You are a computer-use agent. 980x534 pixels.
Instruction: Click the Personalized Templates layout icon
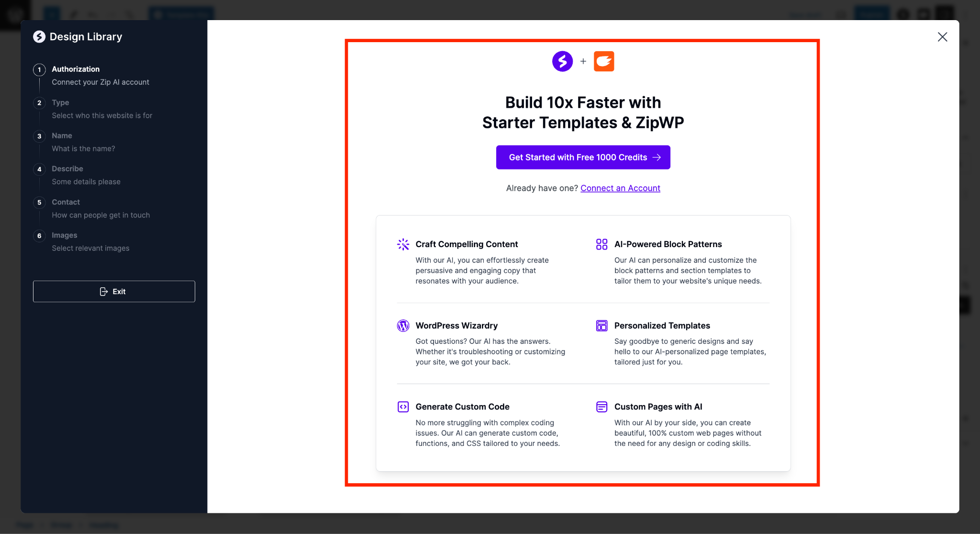coord(601,326)
